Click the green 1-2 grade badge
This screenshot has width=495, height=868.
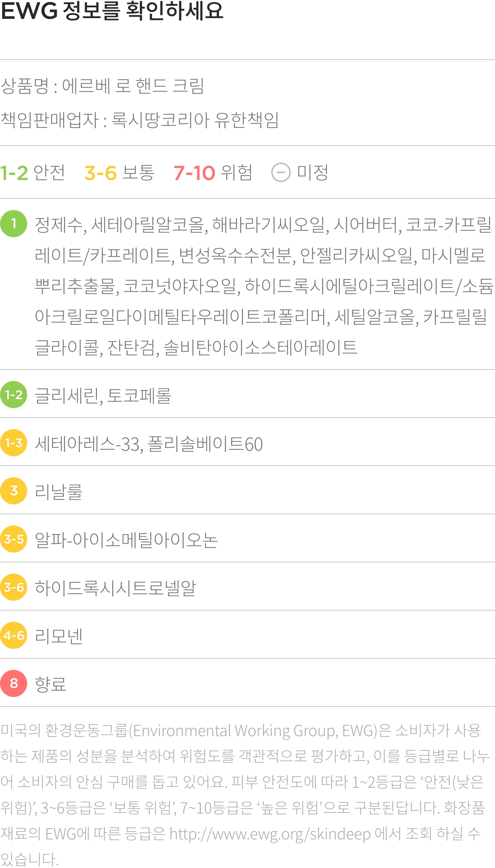(x=14, y=395)
